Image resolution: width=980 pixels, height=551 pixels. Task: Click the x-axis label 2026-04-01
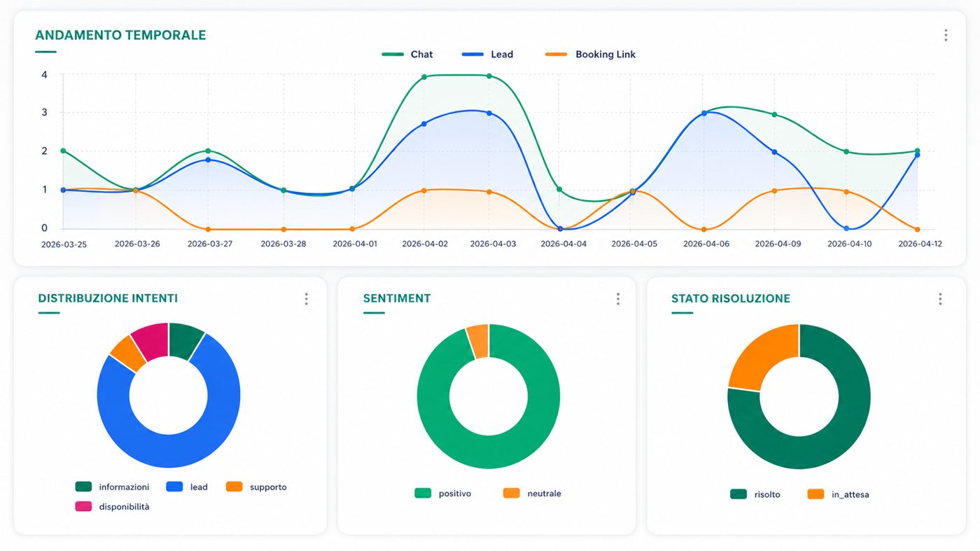(355, 244)
